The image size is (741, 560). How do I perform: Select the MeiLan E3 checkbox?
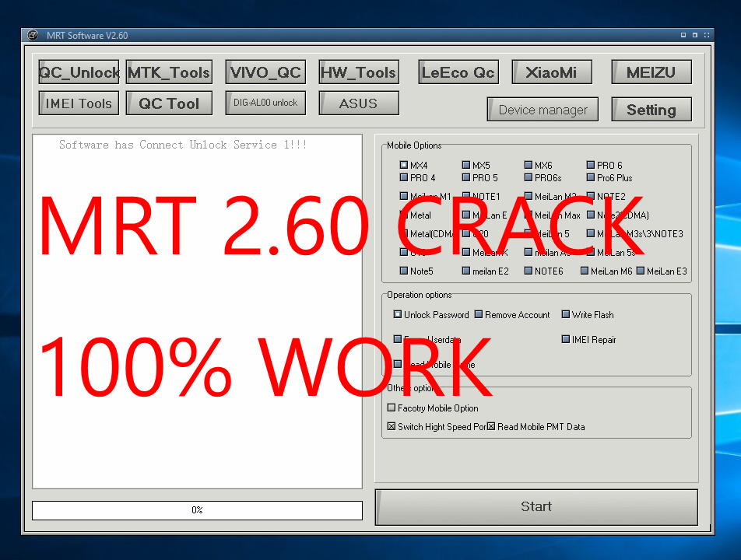pyautogui.click(x=641, y=271)
